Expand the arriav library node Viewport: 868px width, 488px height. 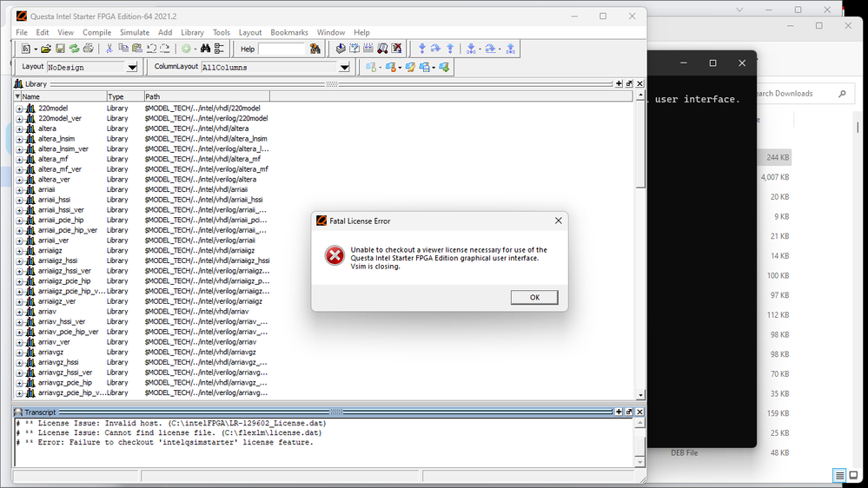click(19, 312)
